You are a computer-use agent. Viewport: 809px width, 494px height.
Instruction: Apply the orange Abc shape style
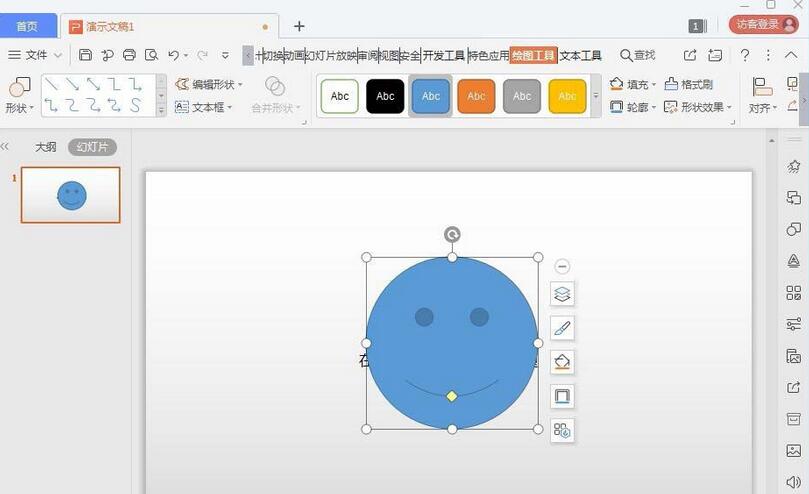[x=476, y=96]
